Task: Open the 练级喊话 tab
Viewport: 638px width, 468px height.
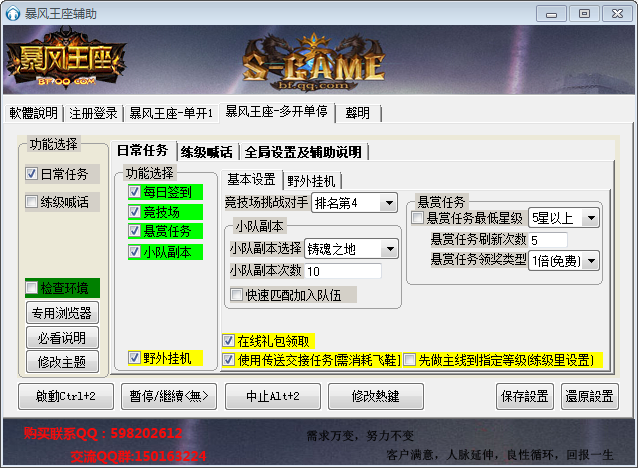Action: 205,152
